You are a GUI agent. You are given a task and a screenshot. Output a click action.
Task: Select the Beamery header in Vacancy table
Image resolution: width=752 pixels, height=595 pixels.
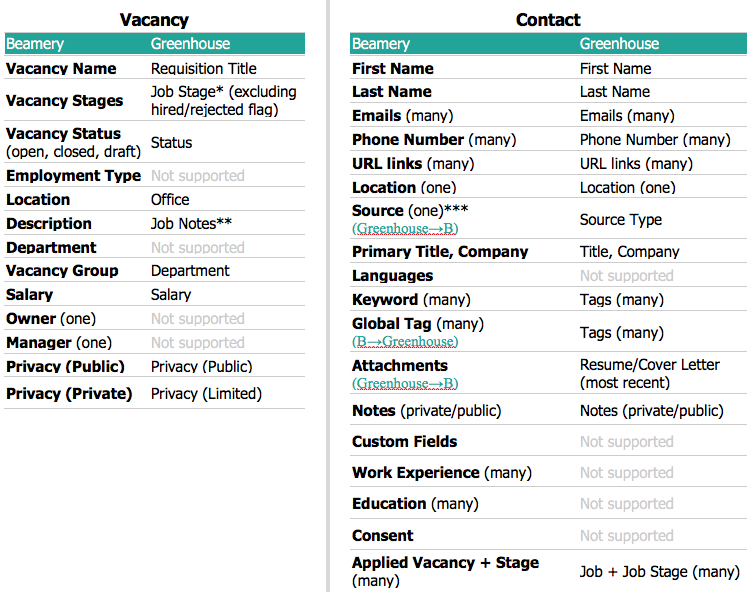point(35,44)
